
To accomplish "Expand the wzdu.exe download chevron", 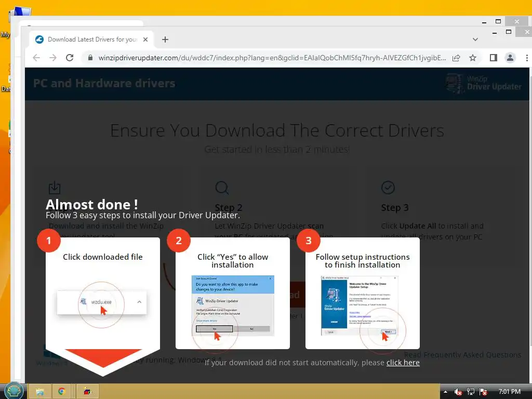I will (x=139, y=302).
